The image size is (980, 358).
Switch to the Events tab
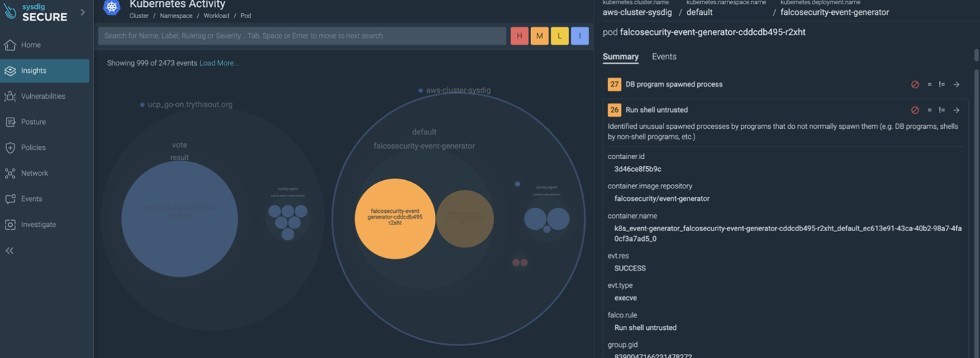664,57
